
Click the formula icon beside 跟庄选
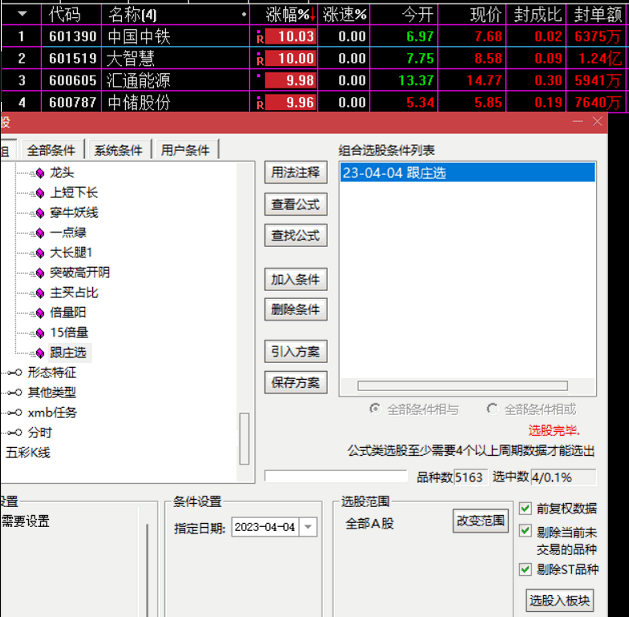40,353
